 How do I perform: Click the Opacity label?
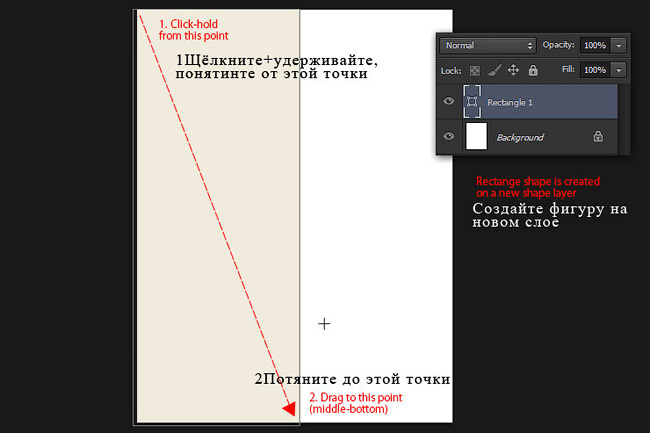coord(558,45)
